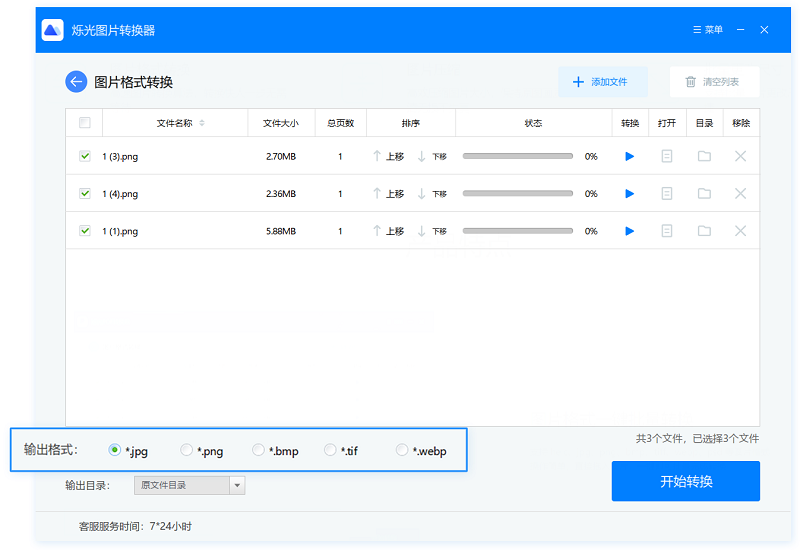The width and height of the screenshot is (800, 550).
Task: Click the 添加文件 button
Action: coord(602,82)
